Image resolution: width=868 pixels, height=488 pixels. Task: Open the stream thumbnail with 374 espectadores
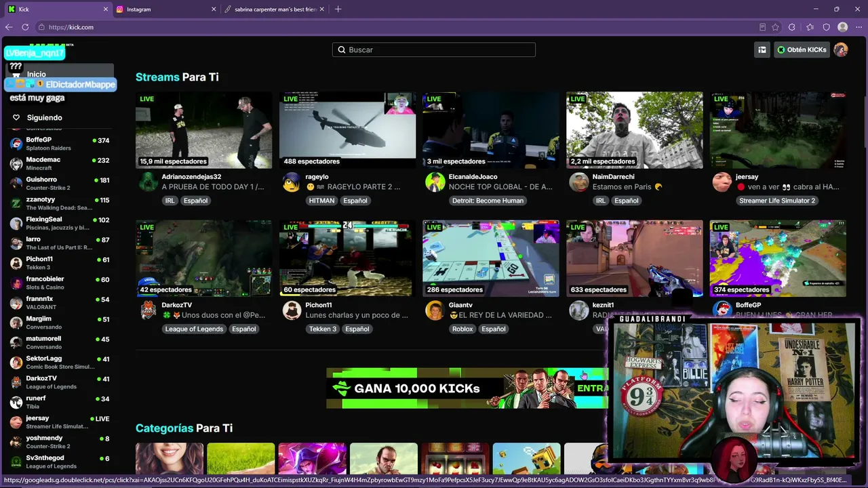(x=778, y=258)
